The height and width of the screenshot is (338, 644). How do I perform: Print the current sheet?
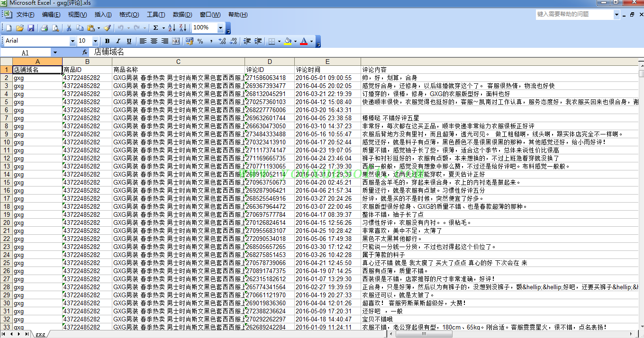click(x=44, y=28)
